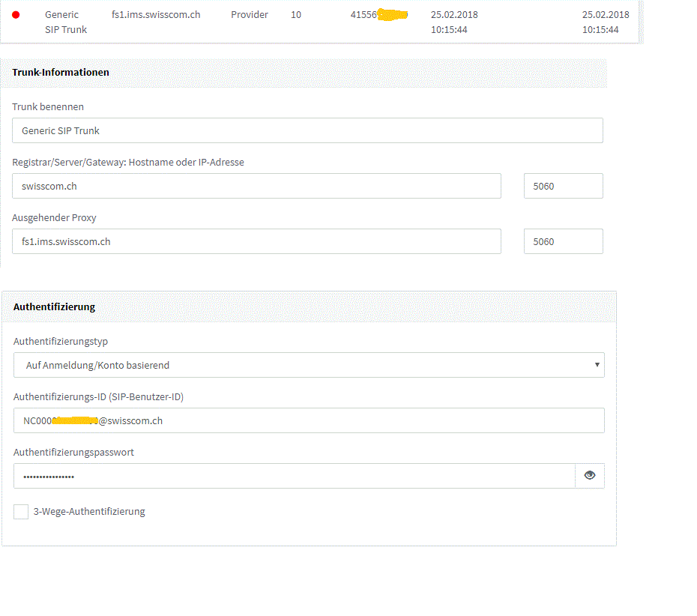The image size is (697, 616).
Task: Click the Registrar port field next to swisscom.ch
Action: click(x=563, y=186)
